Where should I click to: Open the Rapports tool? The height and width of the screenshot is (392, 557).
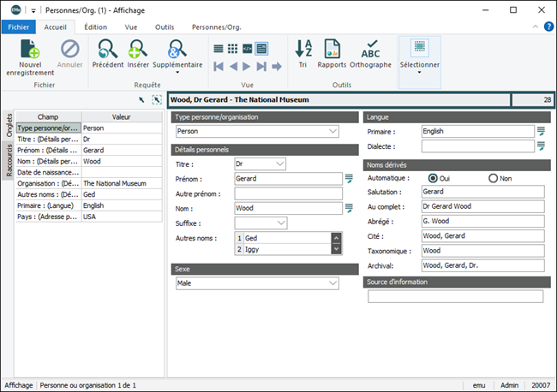332,49
